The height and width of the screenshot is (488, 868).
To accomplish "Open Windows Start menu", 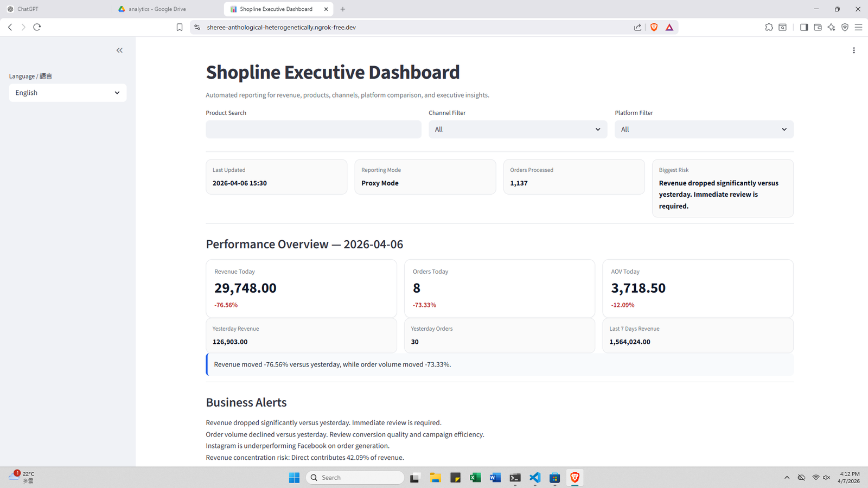I will 294,478.
